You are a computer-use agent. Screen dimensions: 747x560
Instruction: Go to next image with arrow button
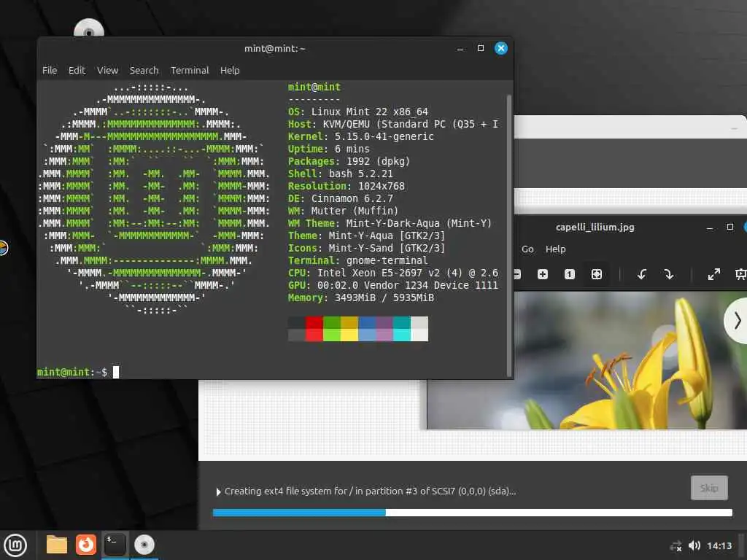coord(737,321)
